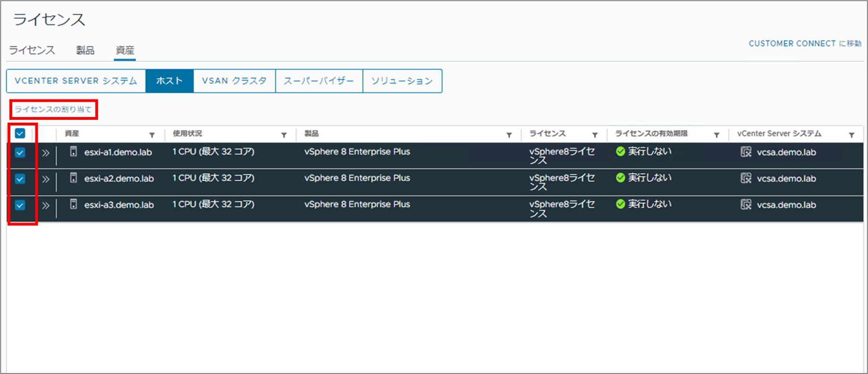Image resolution: width=868 pixels, height=374 pixels.
Task: Click 実行しない text in esxi-a1 row
Action: (650, 151)
